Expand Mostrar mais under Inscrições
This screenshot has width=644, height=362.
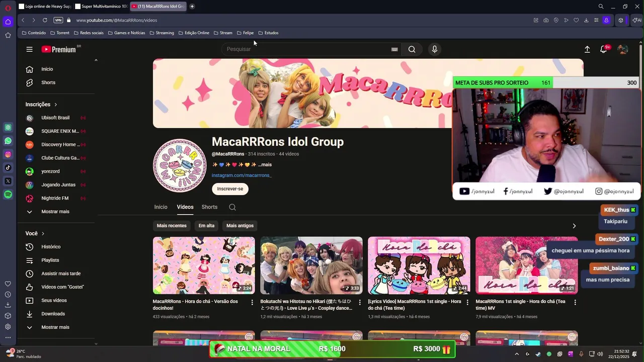pos(55,212)
